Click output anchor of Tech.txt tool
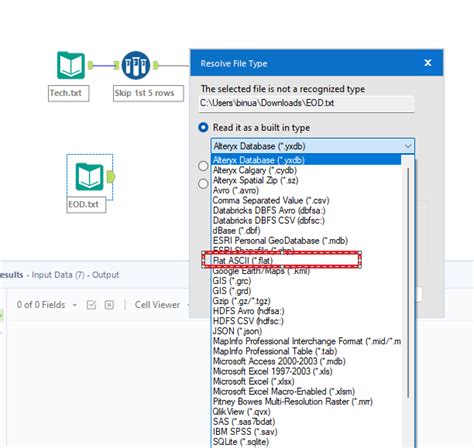The width and height of the screenshot is (474, 448). [91, 65]
